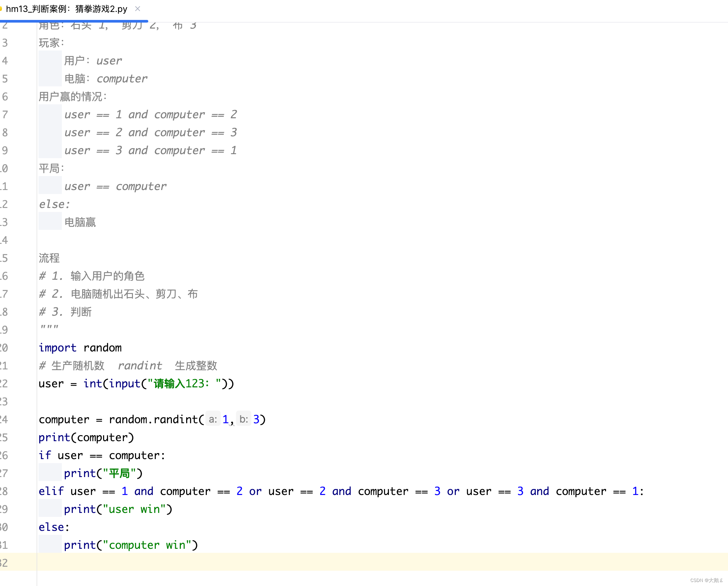
Task: Click the '电脑赢' docstring line
Action: tap(80, 222)
